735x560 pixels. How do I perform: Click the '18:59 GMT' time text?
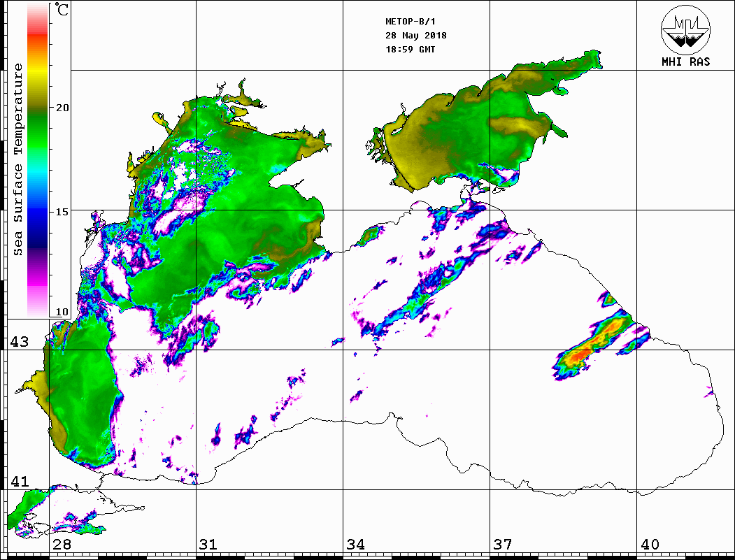point(410,49)
